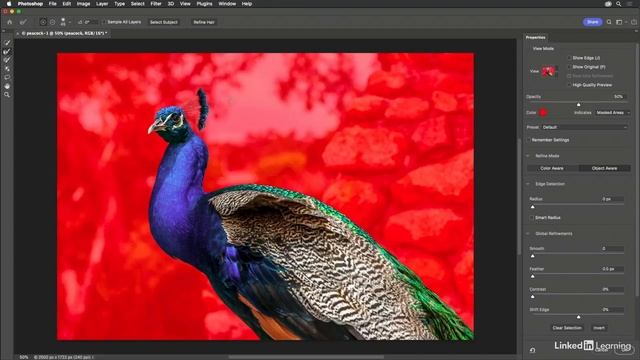Open the Photoshop application menu
The image size is (640, 360).
(30, 4)
